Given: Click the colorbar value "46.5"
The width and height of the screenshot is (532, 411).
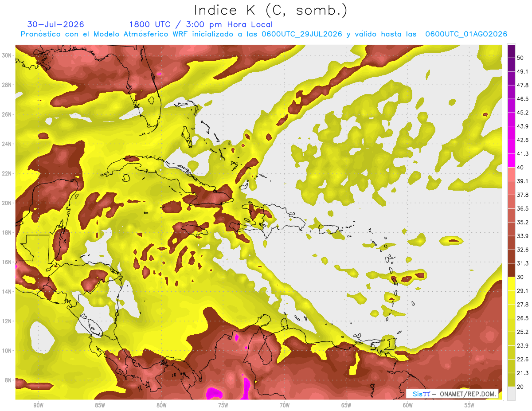Looking at the screenshot, I should click(x=523, y=99).
